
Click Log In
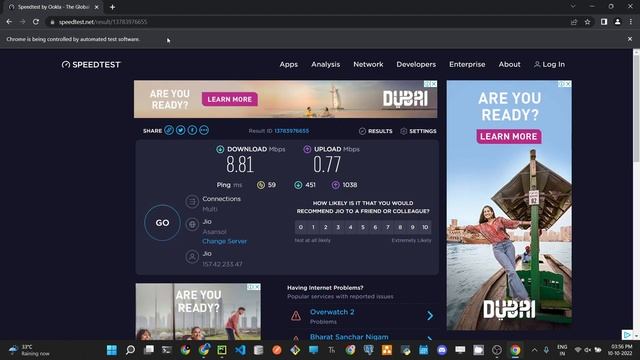coord(549,64)
